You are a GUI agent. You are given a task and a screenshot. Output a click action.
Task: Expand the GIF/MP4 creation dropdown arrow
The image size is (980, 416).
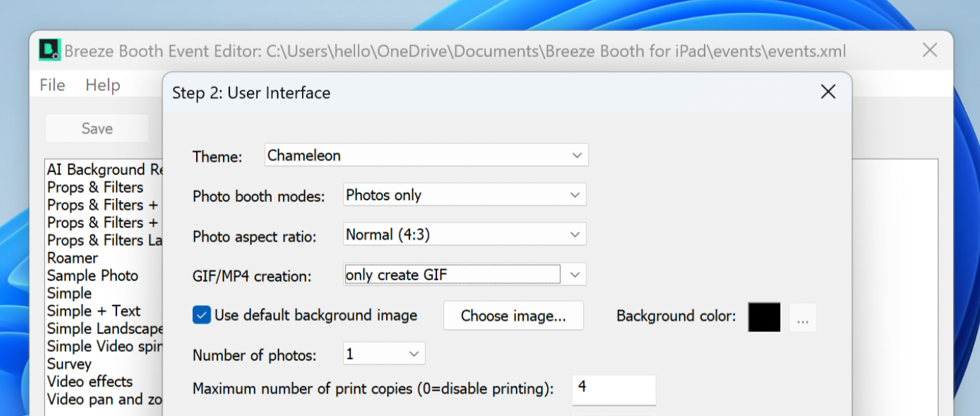pyautogui.click(x=575, y=275)
